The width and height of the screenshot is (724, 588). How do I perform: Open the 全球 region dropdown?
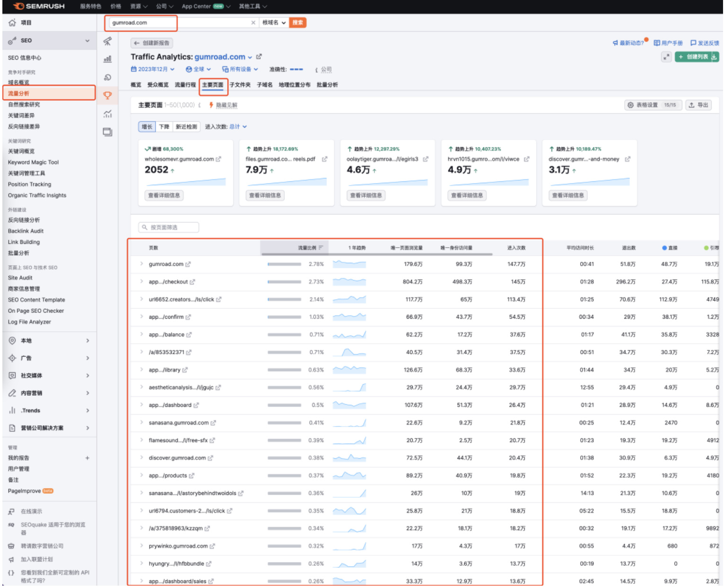click(x=198, y=70)
